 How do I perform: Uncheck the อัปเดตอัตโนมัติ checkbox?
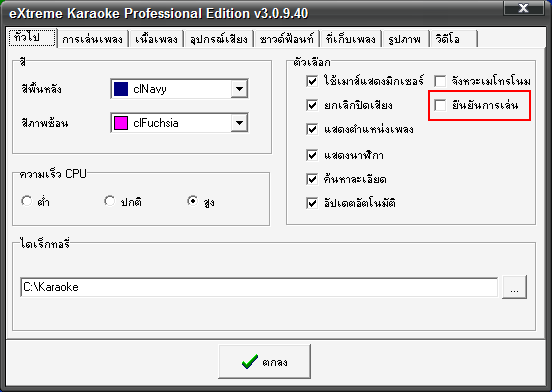312,203
